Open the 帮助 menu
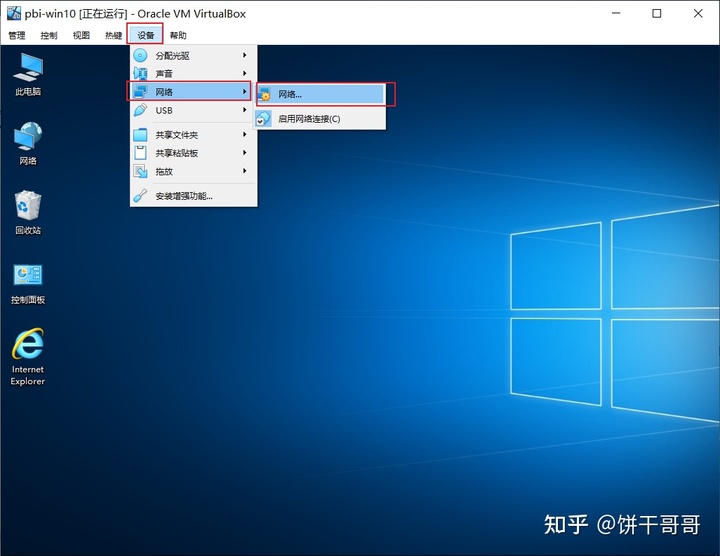Screen dimensions: 720x556 click(178, 35)
